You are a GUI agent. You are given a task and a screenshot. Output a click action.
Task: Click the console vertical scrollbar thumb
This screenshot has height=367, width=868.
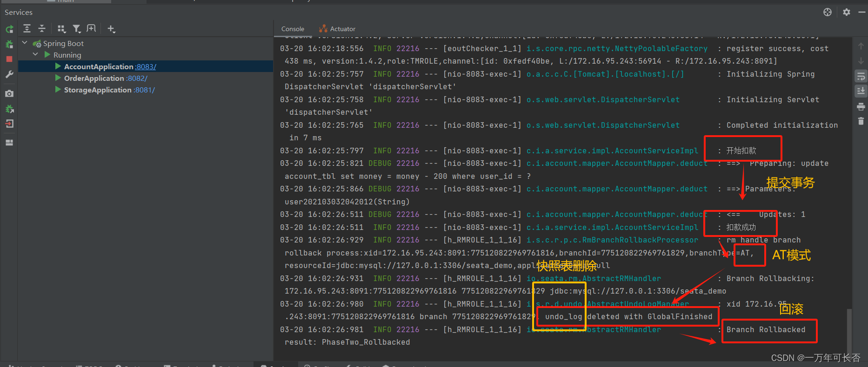point(849,332)
